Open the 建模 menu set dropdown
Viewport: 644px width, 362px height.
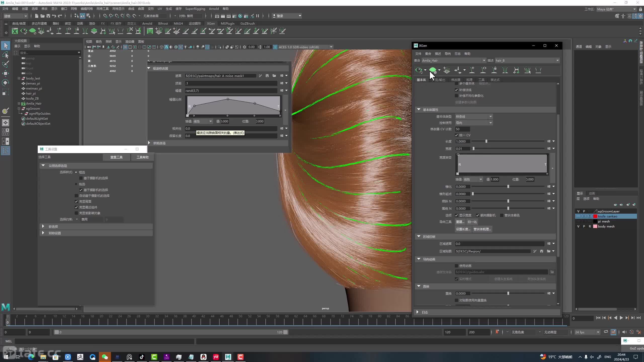click(x=16, y=16)
